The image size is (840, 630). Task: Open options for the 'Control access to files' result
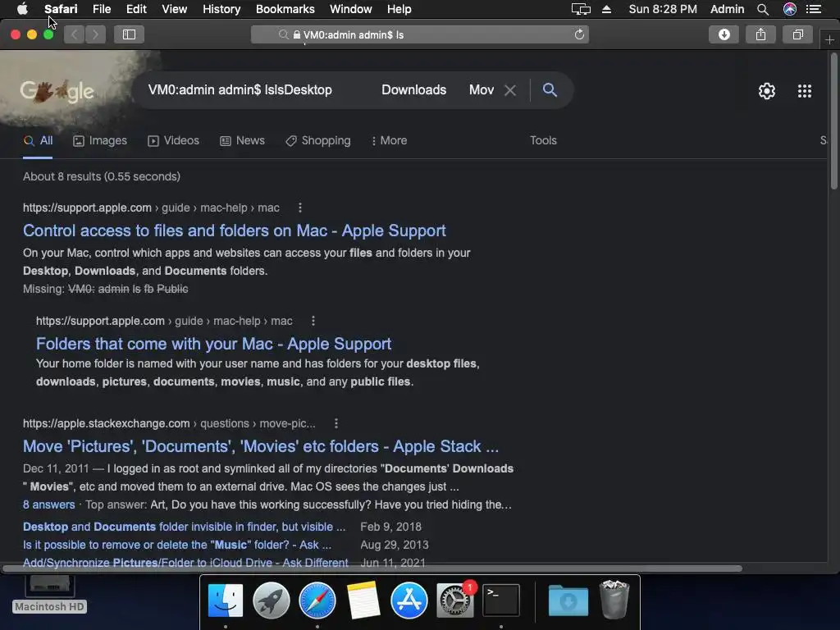coord(300,208)
